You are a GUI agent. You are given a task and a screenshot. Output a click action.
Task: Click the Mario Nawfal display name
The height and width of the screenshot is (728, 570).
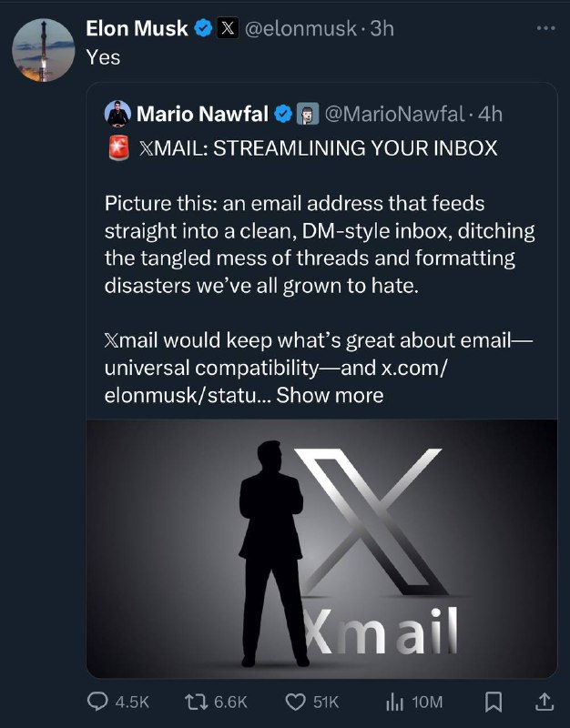(201, 115)
